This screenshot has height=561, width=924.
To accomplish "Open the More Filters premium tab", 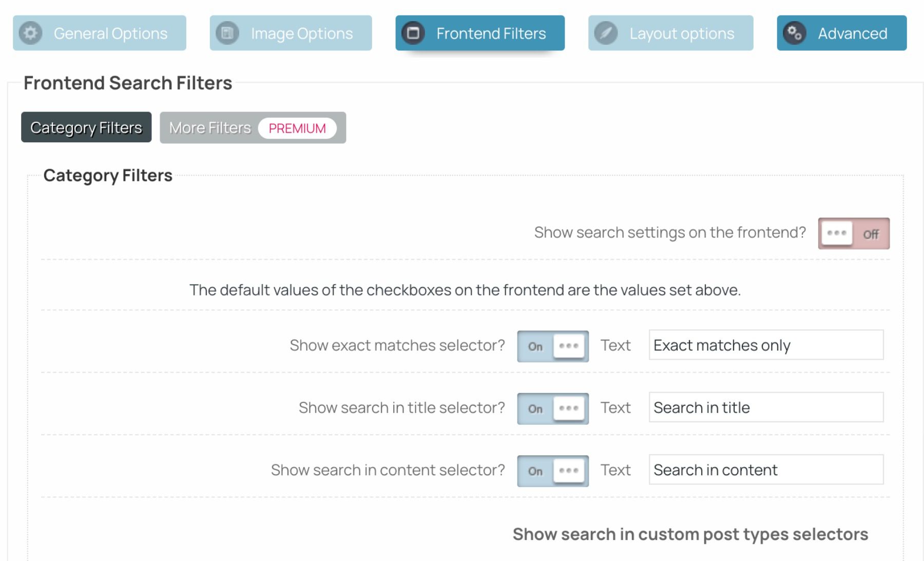I will click(211, 127).
